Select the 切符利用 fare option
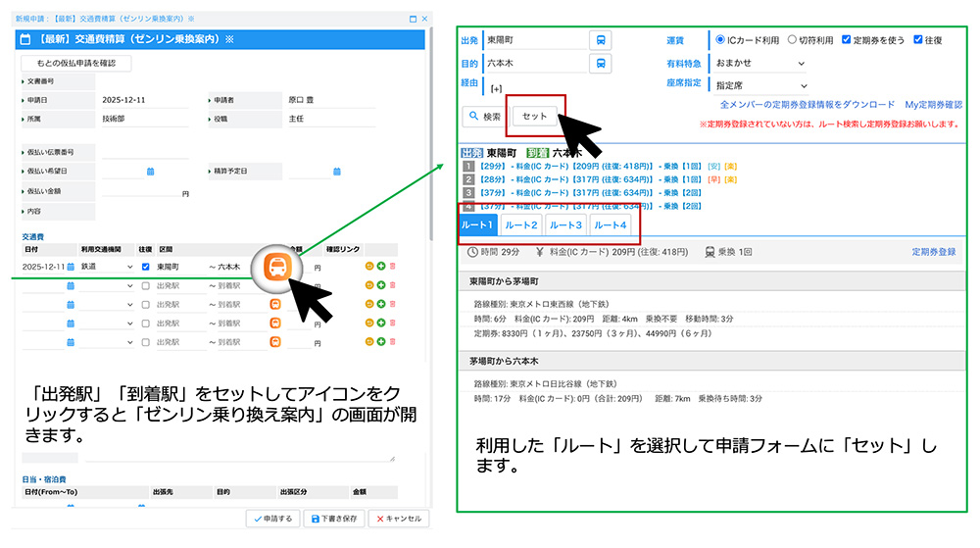Image resolution: width=980 pixels, height=548 pixels. 793,40
